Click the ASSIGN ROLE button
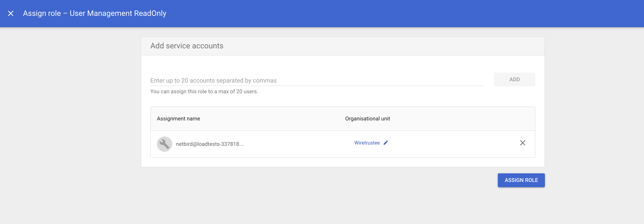Viewport: 644px width, 224px height. [x=521, y=180]
